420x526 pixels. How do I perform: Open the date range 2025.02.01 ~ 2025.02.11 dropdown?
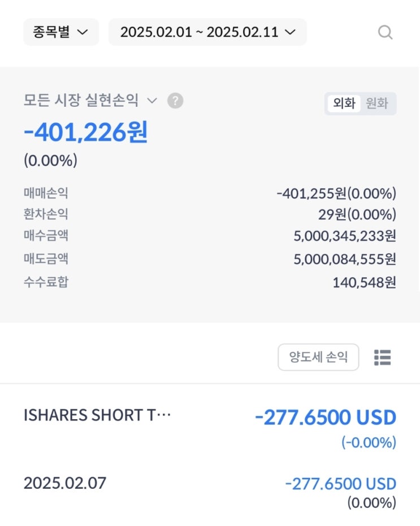click(207, 32)
